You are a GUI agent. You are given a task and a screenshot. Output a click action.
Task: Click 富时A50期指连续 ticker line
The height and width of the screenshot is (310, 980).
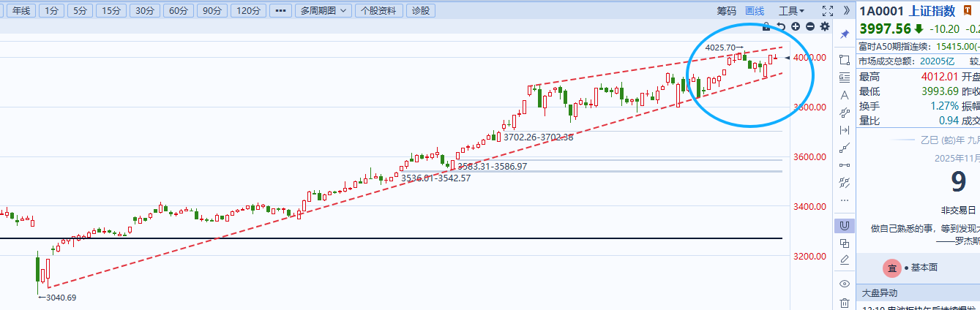point(919,45)
